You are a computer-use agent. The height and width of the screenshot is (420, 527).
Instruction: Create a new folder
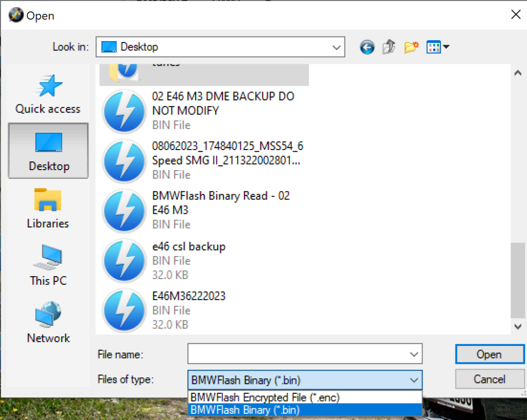click(x=411, y=47)
